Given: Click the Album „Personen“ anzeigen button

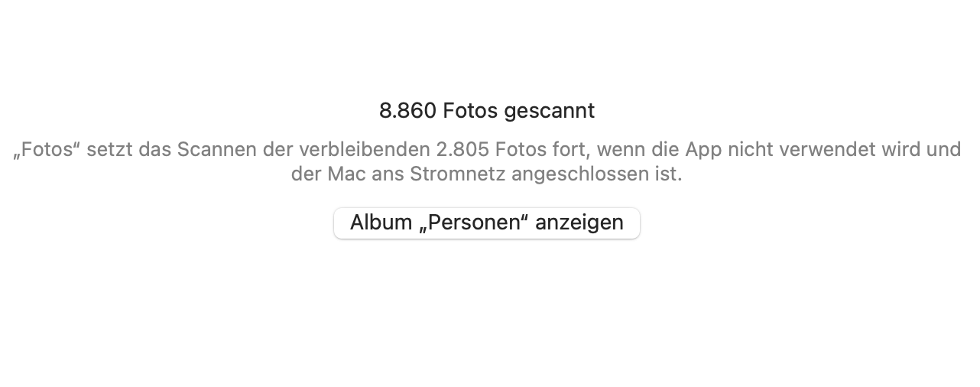Looking at the screenshot, I should (487, 223).
